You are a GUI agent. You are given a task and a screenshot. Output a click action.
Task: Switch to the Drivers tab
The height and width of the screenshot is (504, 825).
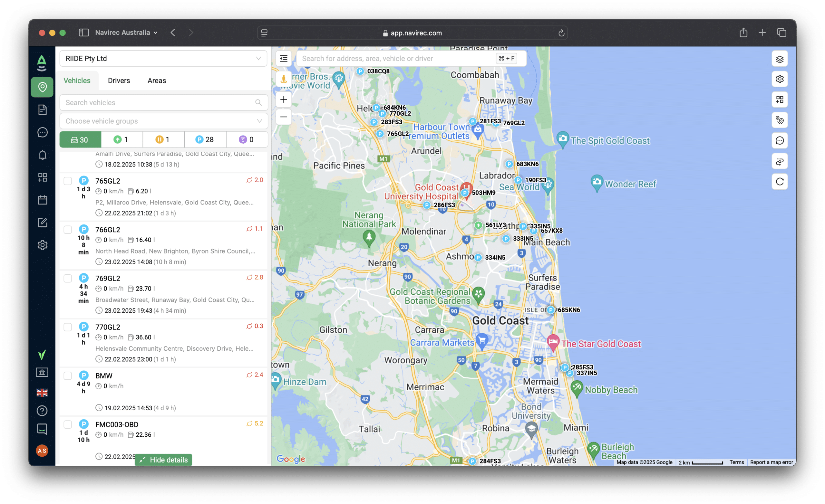pos(119,80)
